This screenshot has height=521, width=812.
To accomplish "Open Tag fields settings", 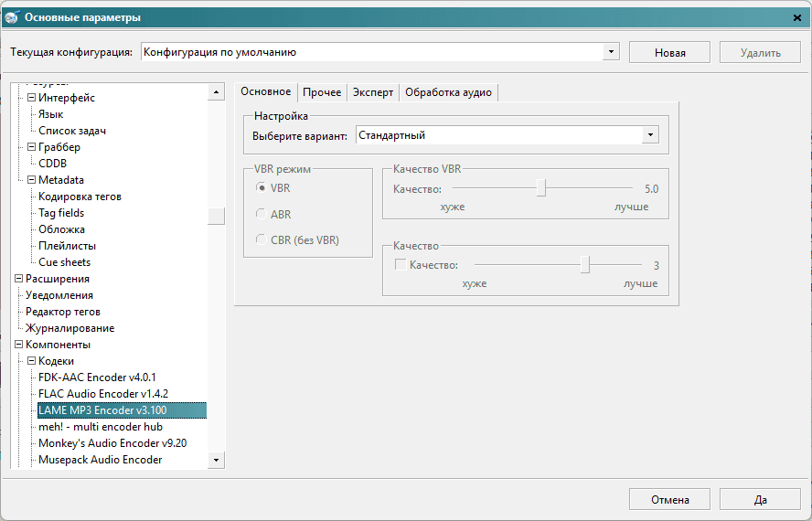I will (x=61, y=213).
